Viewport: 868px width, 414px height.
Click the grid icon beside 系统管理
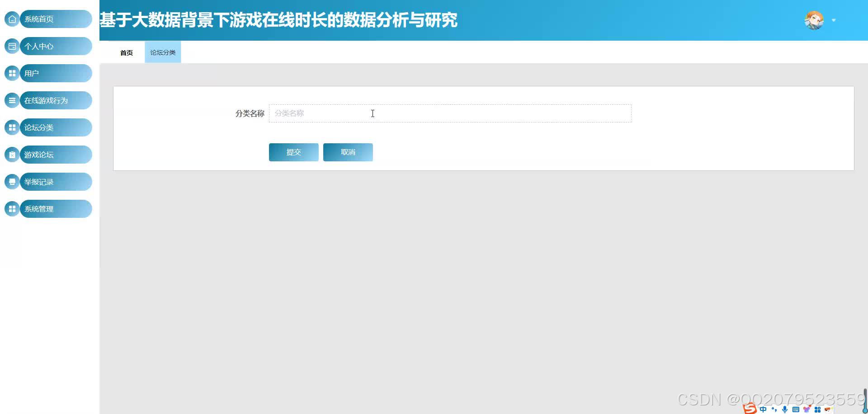[x=12, y=209]
